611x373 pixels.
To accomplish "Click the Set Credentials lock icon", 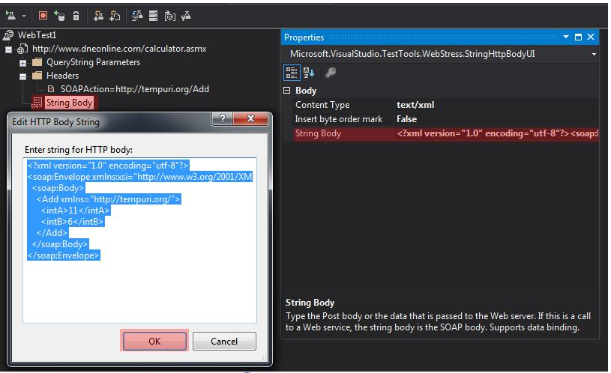I will 76,16.
